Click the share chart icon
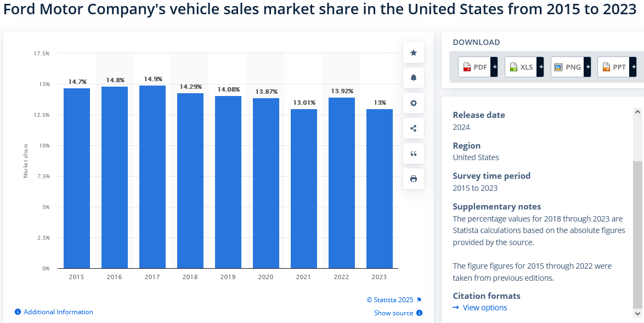This screenshot has width=644, height=323. pyautogui.click(x=414, y=128)
